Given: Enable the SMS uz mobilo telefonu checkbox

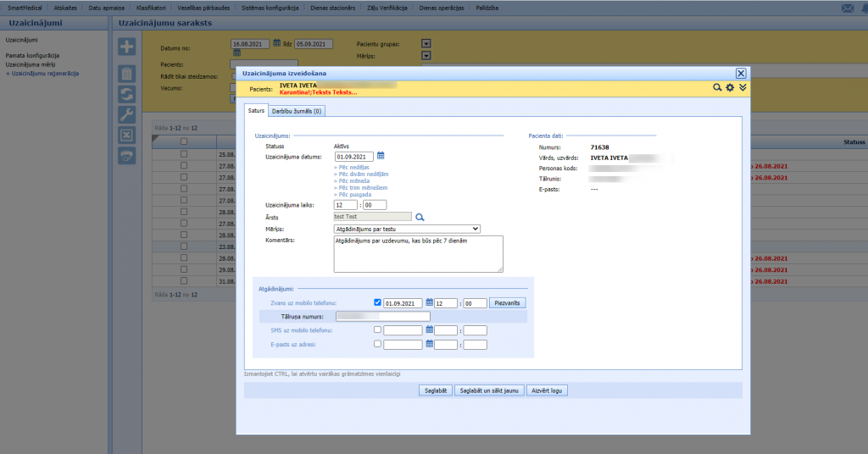Looking at the screenshot, I should [377, 330].
